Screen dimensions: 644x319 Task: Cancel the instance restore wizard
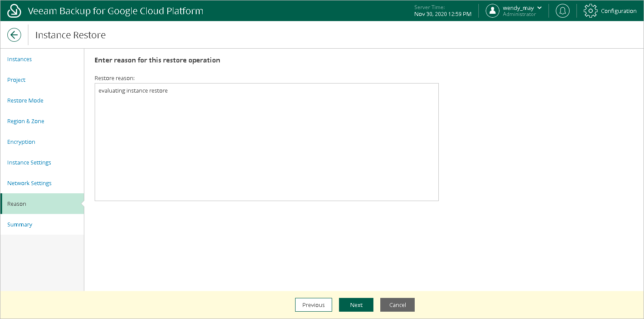397,305
